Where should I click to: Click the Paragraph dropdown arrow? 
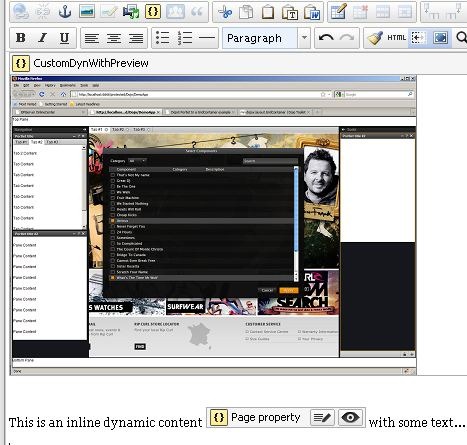(304, 38)
